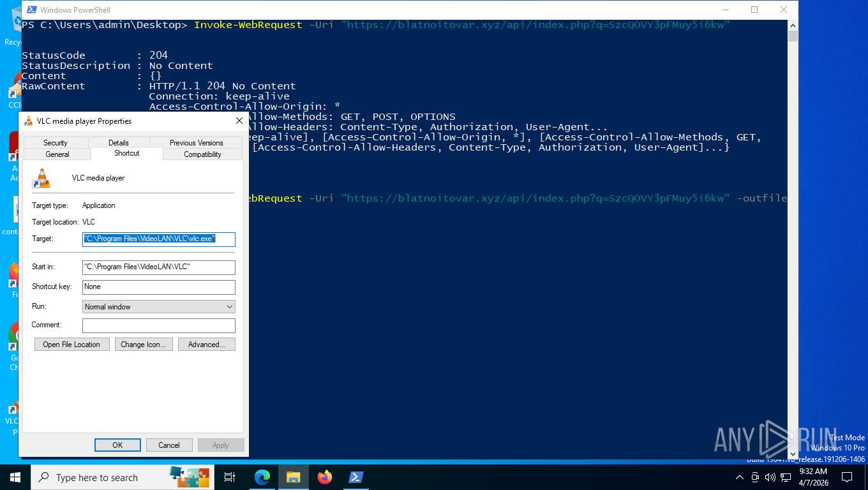Select the Shortcut tab
This screenshot has height=490, width=868.
(127, 153)
